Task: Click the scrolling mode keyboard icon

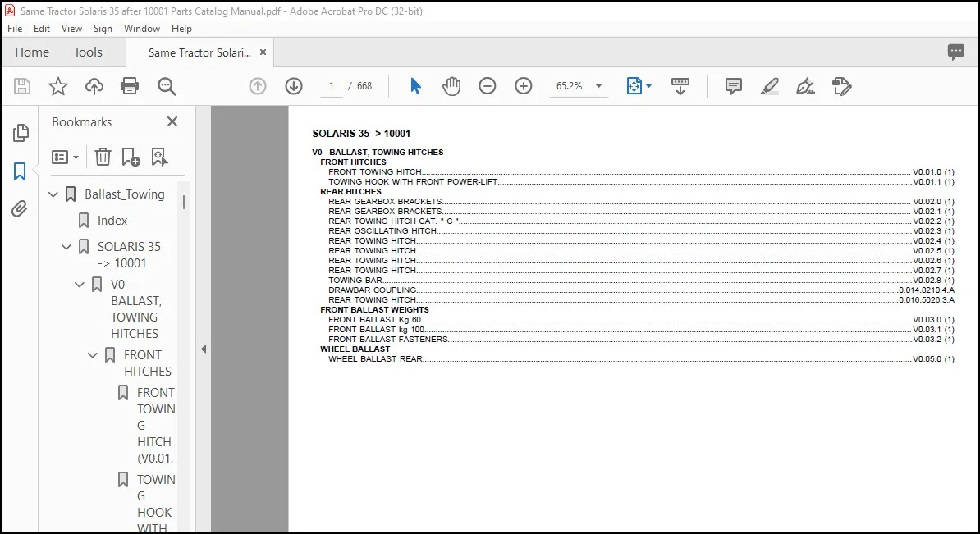Action: tap(680, 86)
